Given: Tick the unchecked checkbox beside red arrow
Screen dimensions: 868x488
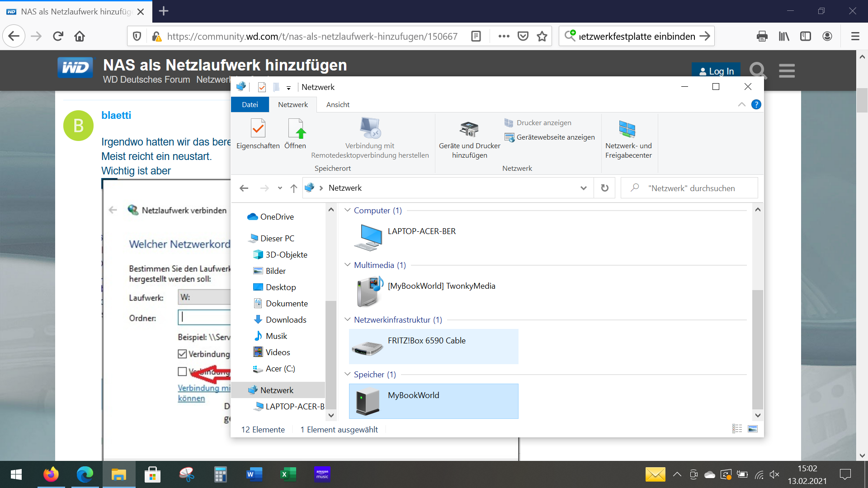Looking at the screenshot, I should tap(182, 371).
